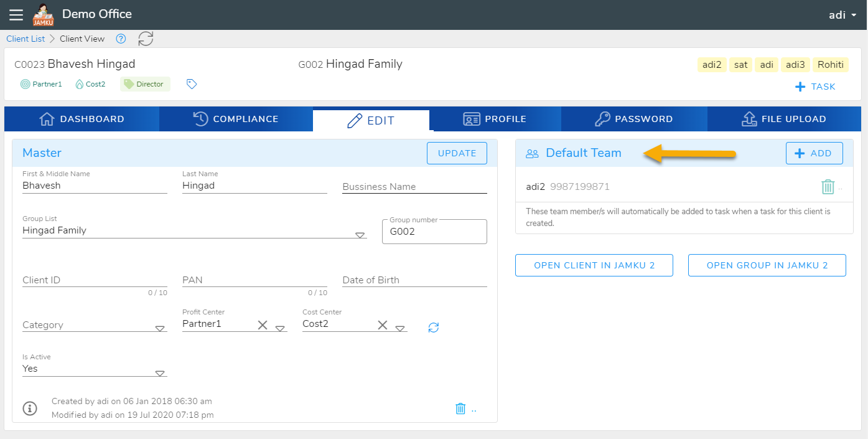The width and height of the screenshot is (868, 439).
Task: Go back to Client List breadcrumb
Action: pos(26,39)
